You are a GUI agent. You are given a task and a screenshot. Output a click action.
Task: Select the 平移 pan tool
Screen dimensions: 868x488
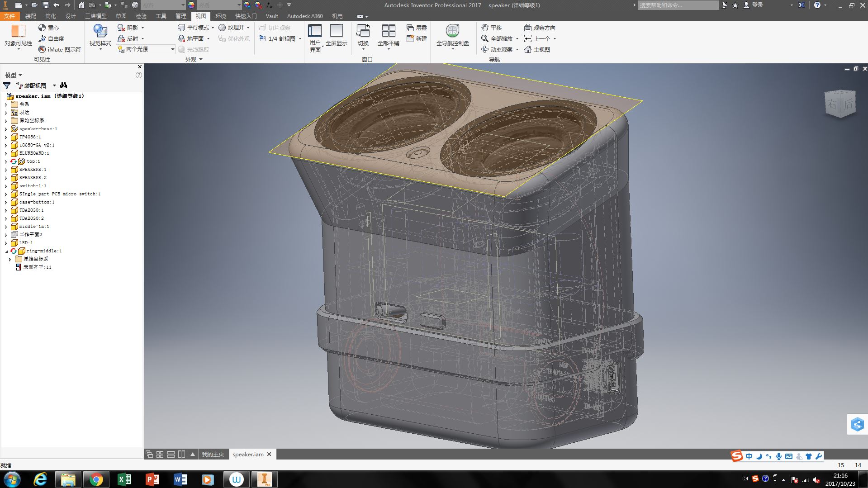click(491, 28)
